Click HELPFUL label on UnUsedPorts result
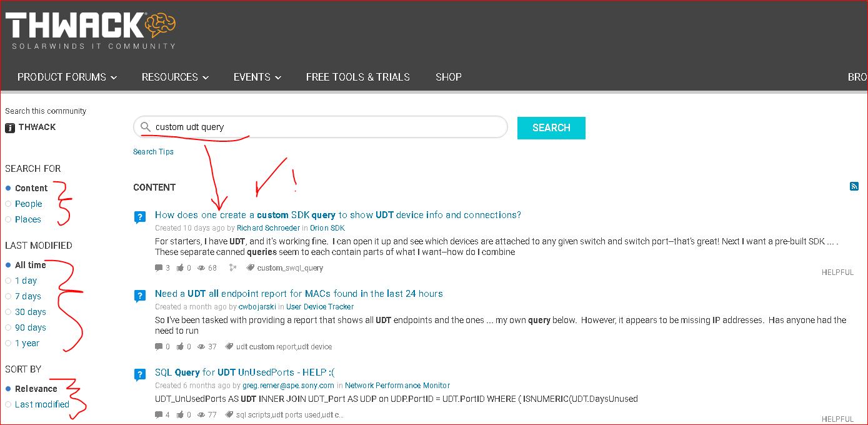Viewport: 868px width, 425px height. tap(837, 419)
